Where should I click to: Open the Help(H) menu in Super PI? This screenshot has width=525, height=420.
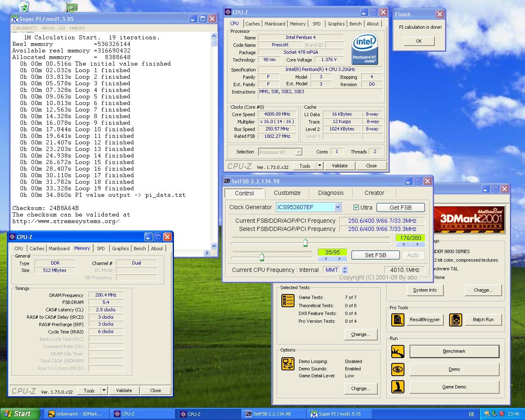pos(77,28)
